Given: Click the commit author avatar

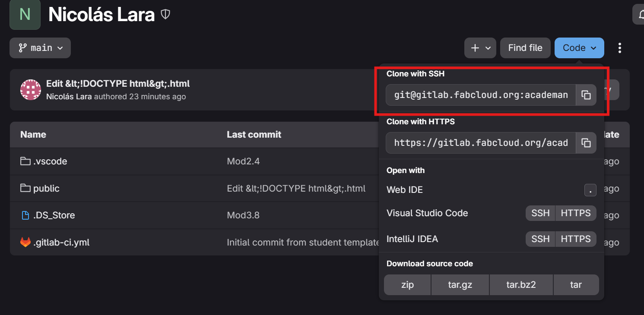Looking at the screenshot, I should [x=31, y=90].
